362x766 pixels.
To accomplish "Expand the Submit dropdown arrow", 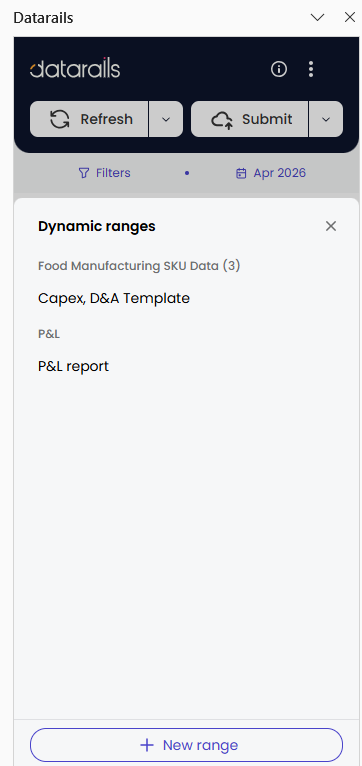I will click(x=326, y=119).
